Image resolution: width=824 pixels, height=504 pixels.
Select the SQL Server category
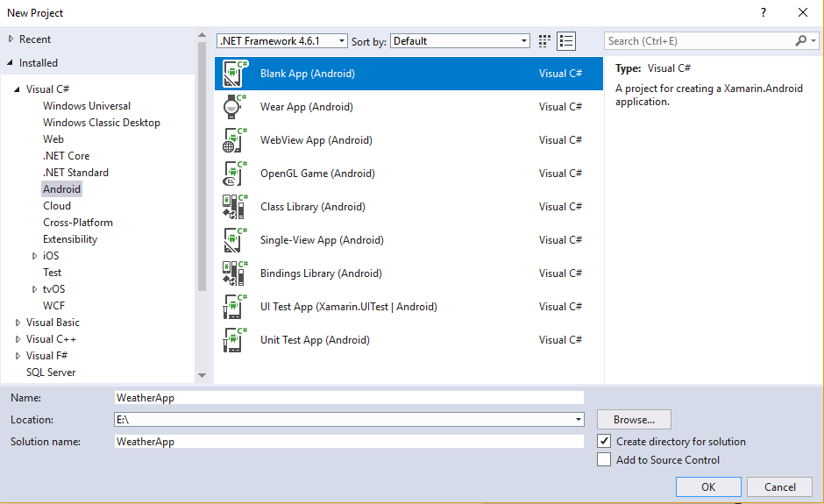pyautogui.click(x=51, y=373)
